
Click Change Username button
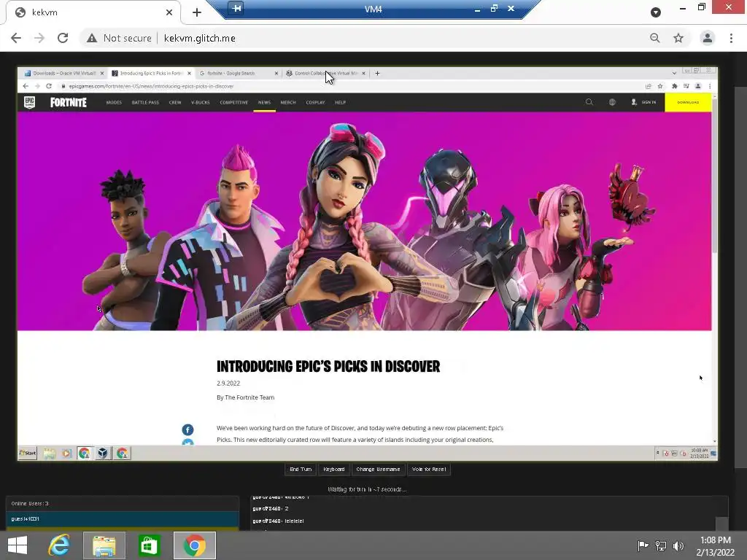(379, 469)
